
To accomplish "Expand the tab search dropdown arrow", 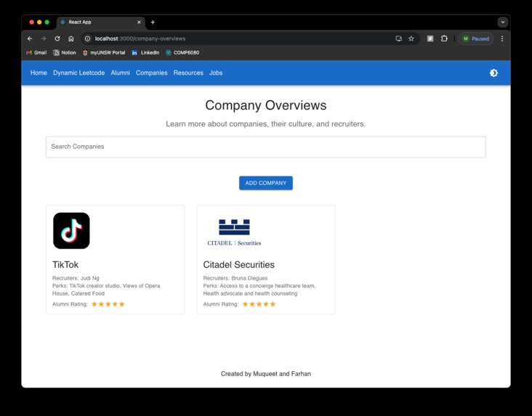I will [x=503, y=22].
